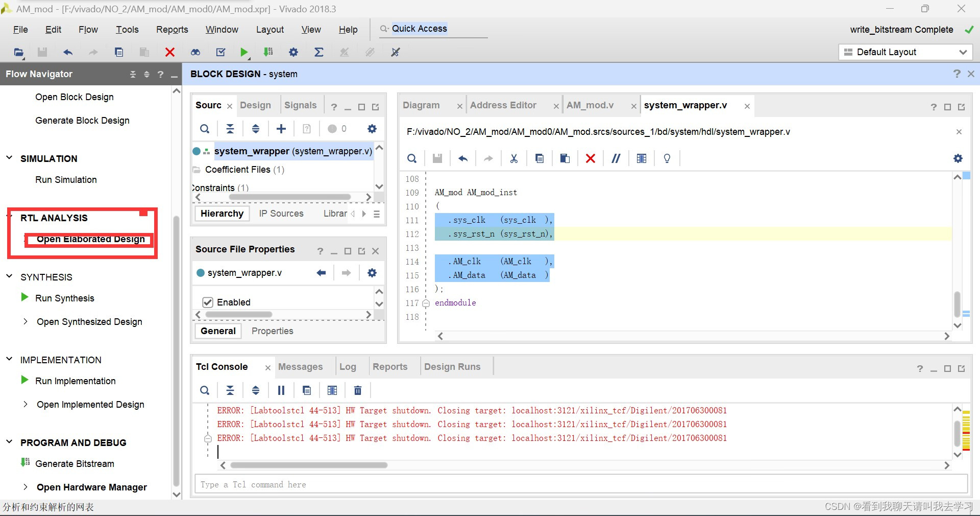
Task: Click the column selection icon in editor toolbar
Action: pos(642,158)
